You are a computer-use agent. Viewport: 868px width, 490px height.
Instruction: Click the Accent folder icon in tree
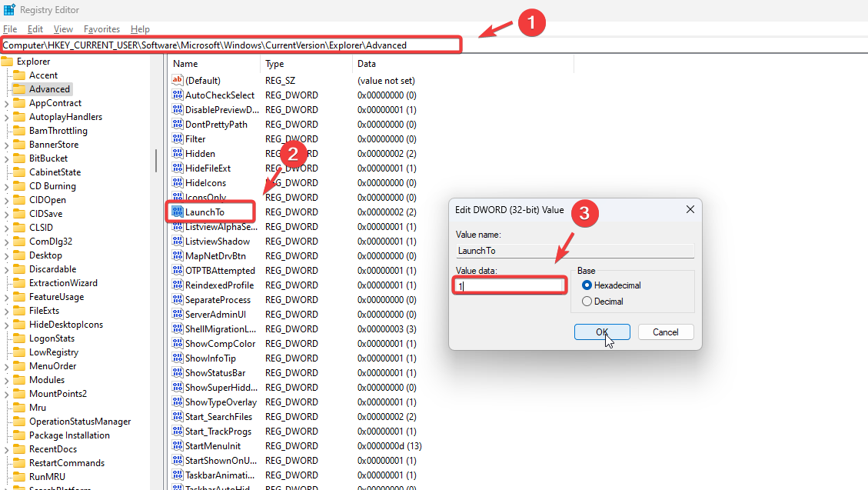coord(19,75)
